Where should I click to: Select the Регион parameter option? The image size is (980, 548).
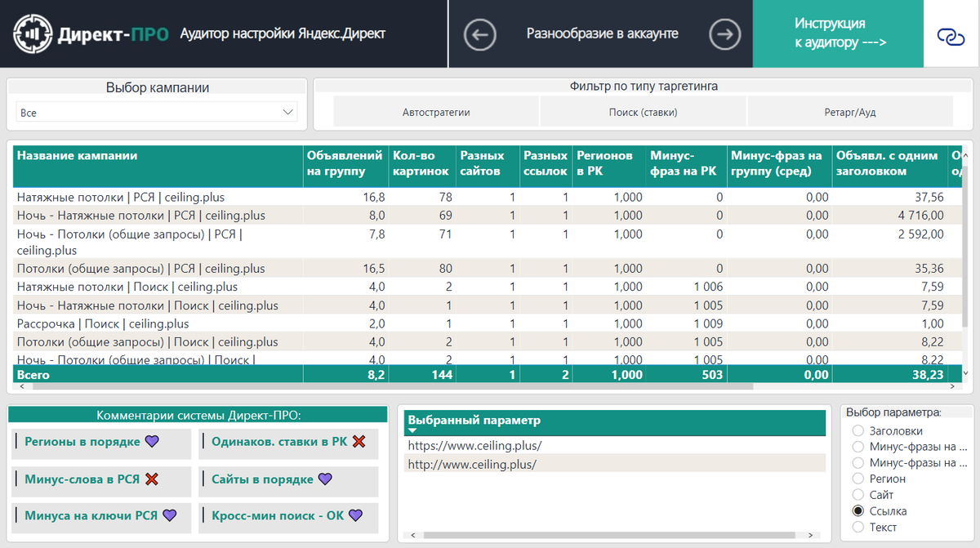point(857,479)
